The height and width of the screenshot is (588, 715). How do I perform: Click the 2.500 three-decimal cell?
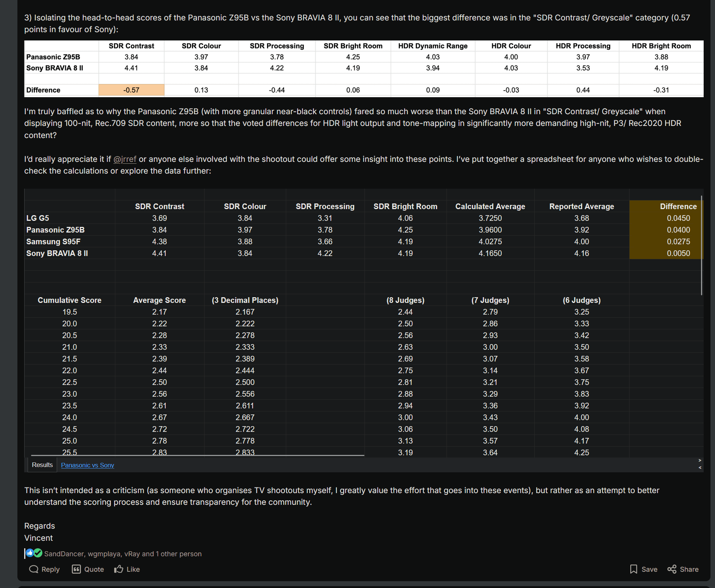pos(245,382)
